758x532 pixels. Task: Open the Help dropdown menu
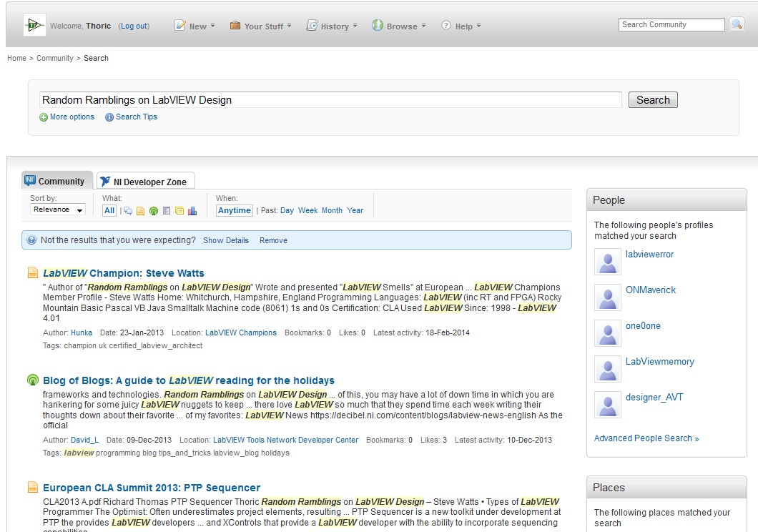point(461,26)
